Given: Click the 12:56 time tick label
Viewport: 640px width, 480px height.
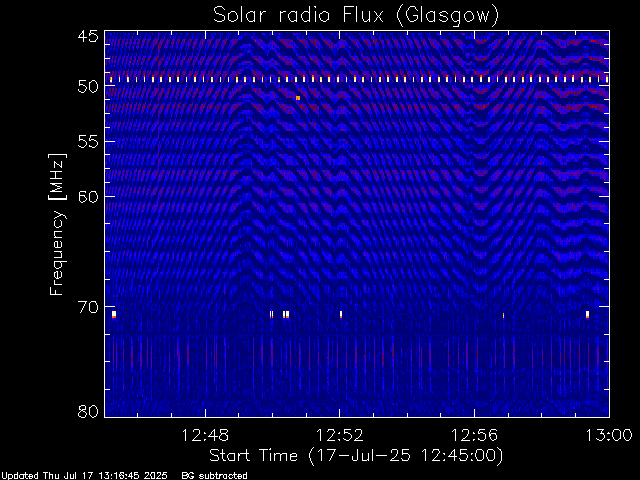Looking at the screenshot, I should 474,435.
